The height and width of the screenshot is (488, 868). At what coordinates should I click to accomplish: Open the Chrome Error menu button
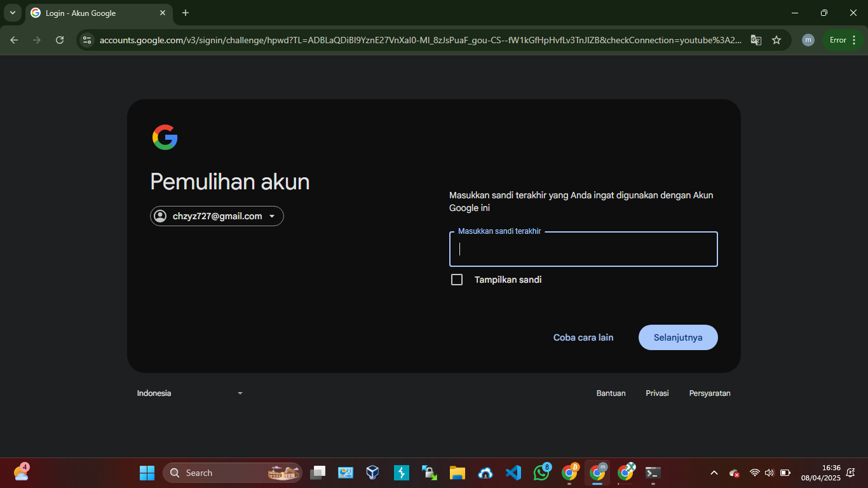coord(844,40)
